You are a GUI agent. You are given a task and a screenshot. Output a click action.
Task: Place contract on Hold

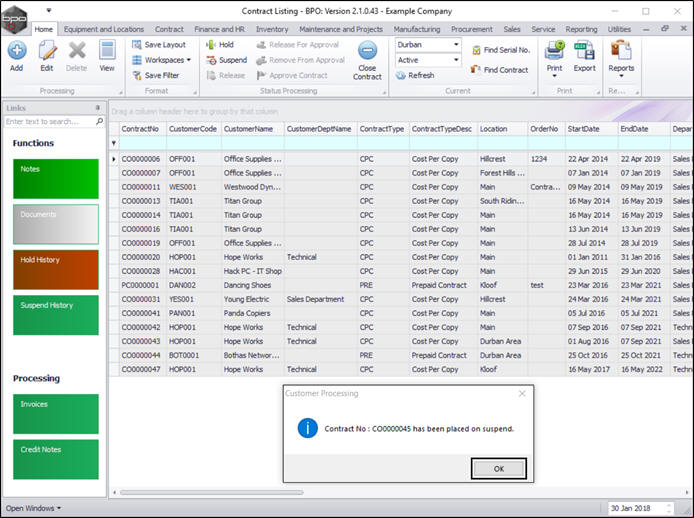[x=219, y=45]
